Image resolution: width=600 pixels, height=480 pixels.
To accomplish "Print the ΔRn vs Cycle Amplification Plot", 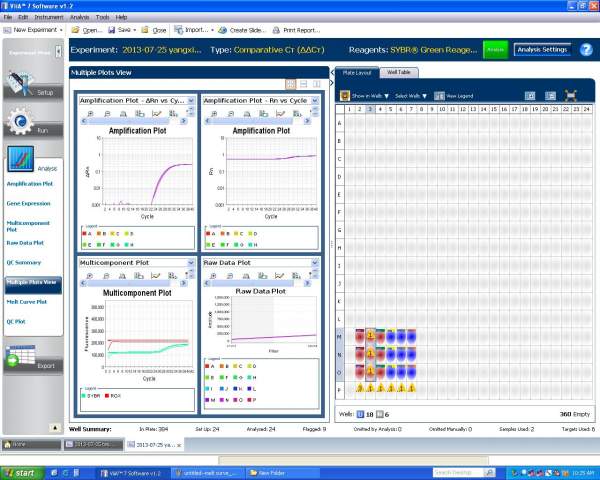I will [x=123, y=113].
